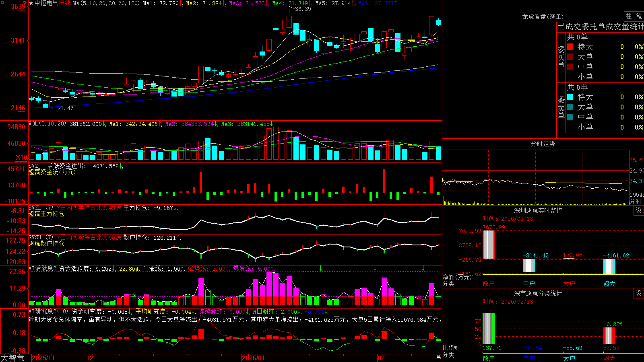
Task: Click the MA(5,10,20,30,60,120) indicator parameters
Action: pos(106,3)
